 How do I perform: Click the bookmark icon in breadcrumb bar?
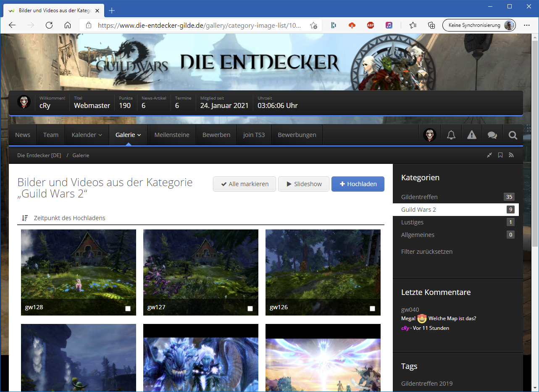tap(500, 155)
